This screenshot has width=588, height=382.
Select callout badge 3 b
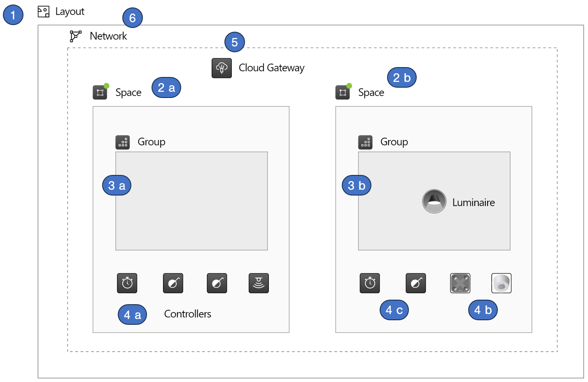(x=357, y=186)
